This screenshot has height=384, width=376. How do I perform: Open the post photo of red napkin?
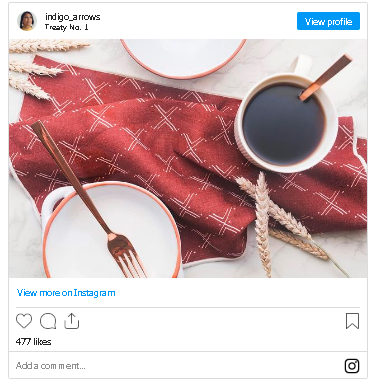pyautogui.click(x=188, y=158)
